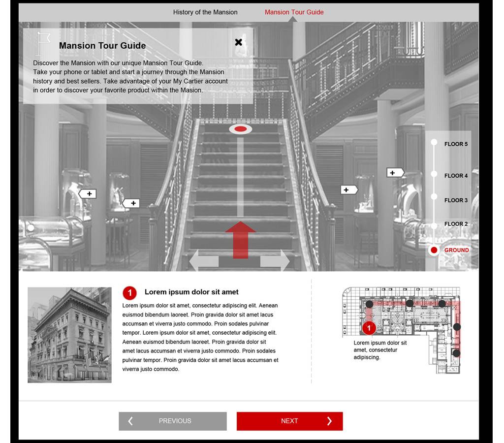Viewport: 504px width, 443px height.
Task: Expand the plus tag right of the staircase
Action: (348, 190)
